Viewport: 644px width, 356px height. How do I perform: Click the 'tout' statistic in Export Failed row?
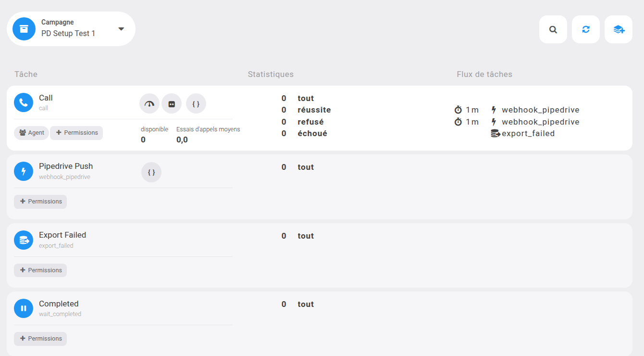306,236
